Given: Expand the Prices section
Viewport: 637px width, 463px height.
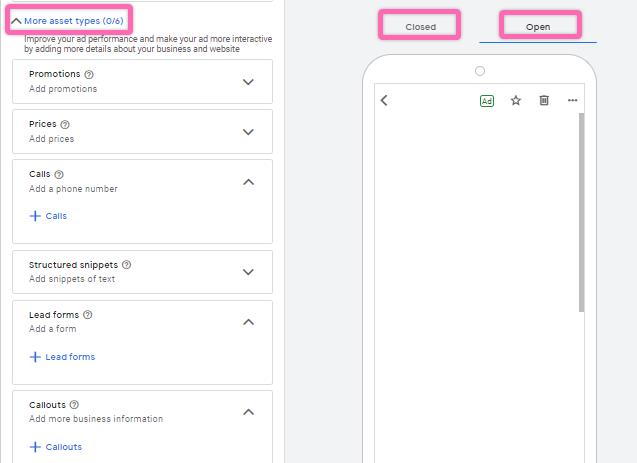Looking at the screenshot, I should (x=249, y=132).
